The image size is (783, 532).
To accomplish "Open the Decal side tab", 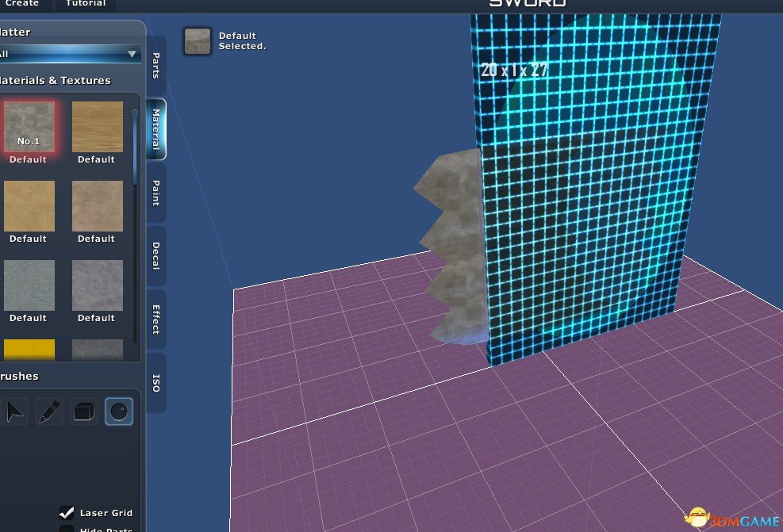I will (x=156, y=256).
